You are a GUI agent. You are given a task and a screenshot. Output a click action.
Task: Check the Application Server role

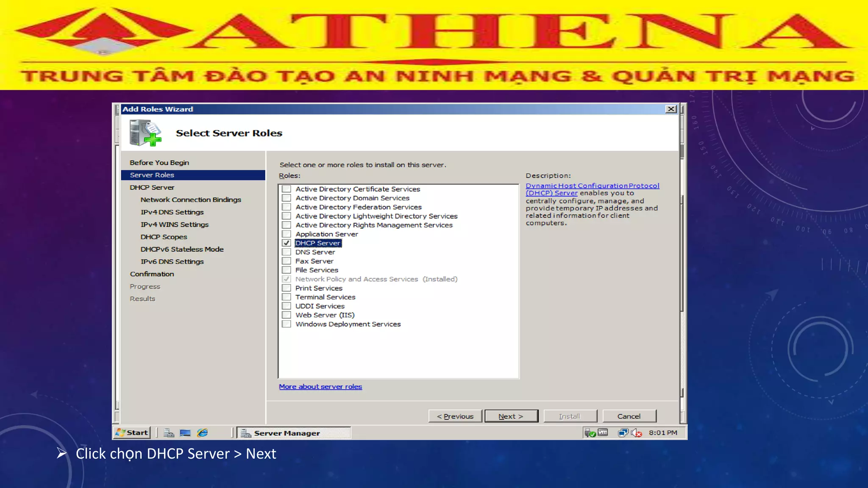[x=287, y=234]
